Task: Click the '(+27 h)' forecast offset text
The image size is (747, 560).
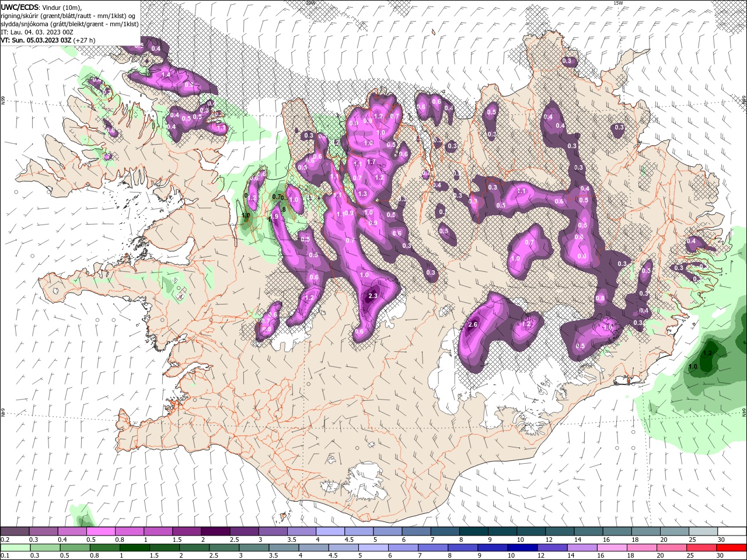Action: (85, 40)
